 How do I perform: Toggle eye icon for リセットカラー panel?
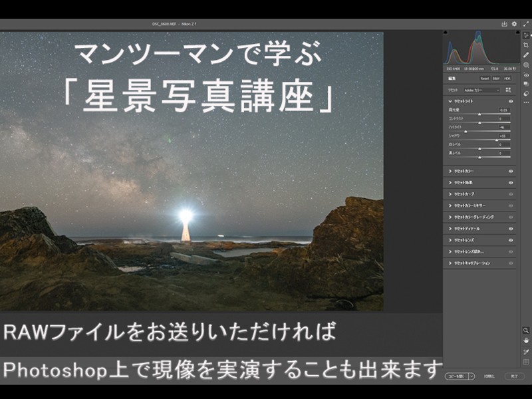[511, 171]
